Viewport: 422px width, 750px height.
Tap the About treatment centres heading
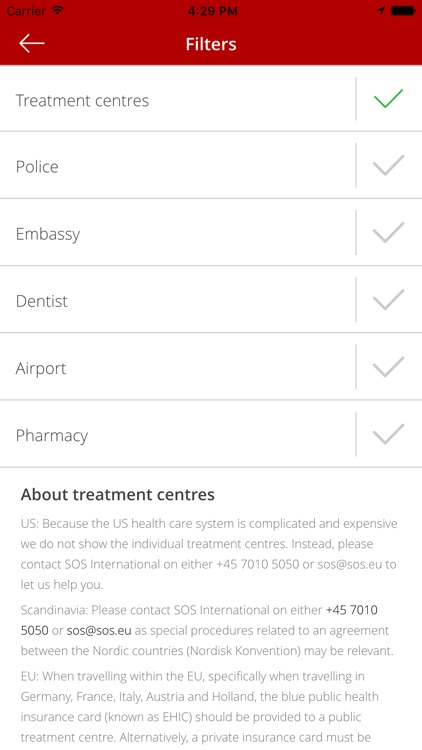click(118, 494)
